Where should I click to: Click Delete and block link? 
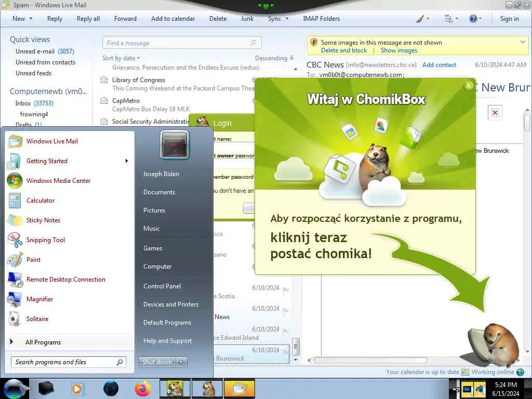[344, 50]
